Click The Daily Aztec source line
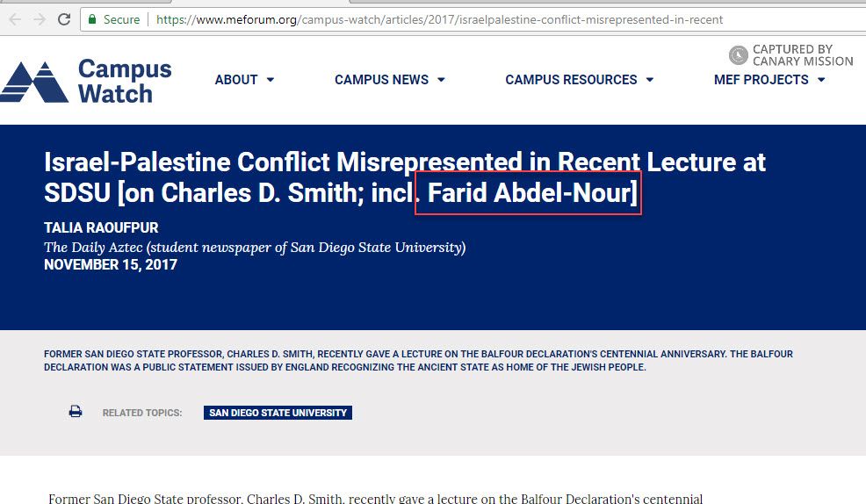Viewport: 866px width, 504px height. tap(255, 248)
